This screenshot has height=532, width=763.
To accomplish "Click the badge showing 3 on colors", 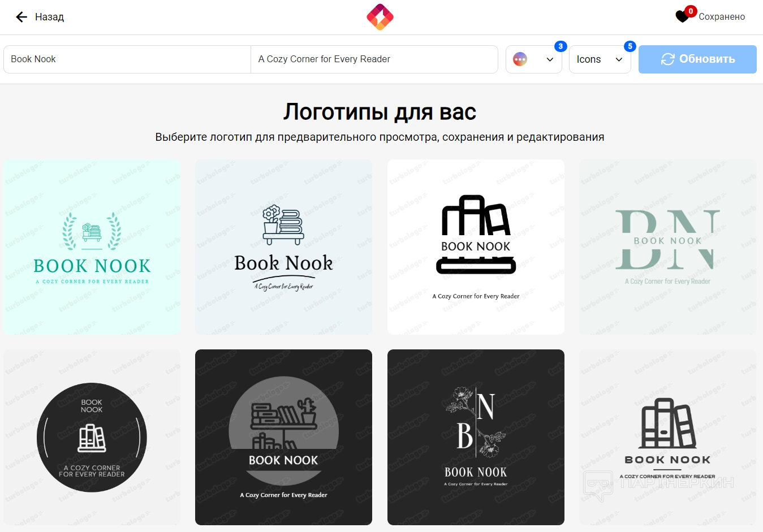I will click(561, 46).
